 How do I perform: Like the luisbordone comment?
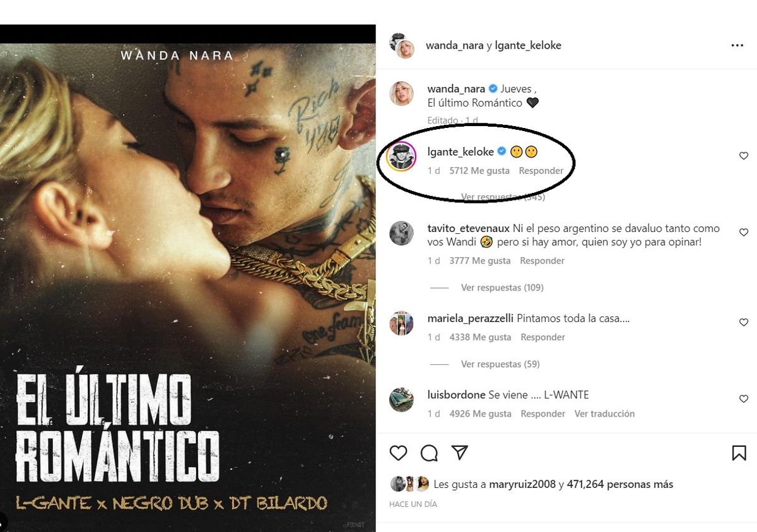click(744, 399)
